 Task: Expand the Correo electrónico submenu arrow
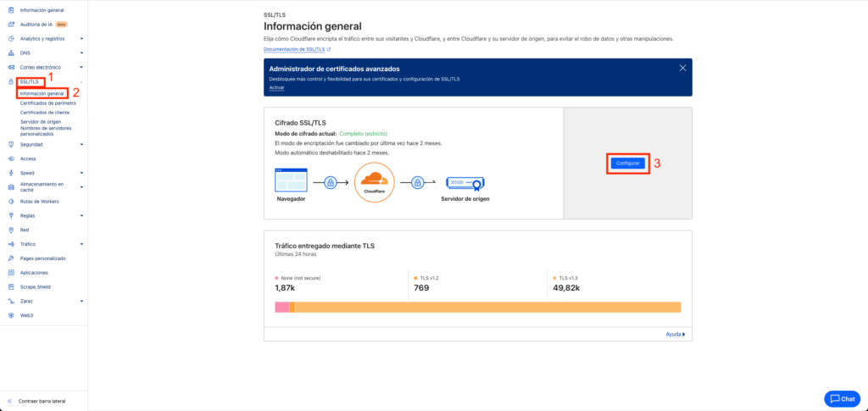[81, 68]
